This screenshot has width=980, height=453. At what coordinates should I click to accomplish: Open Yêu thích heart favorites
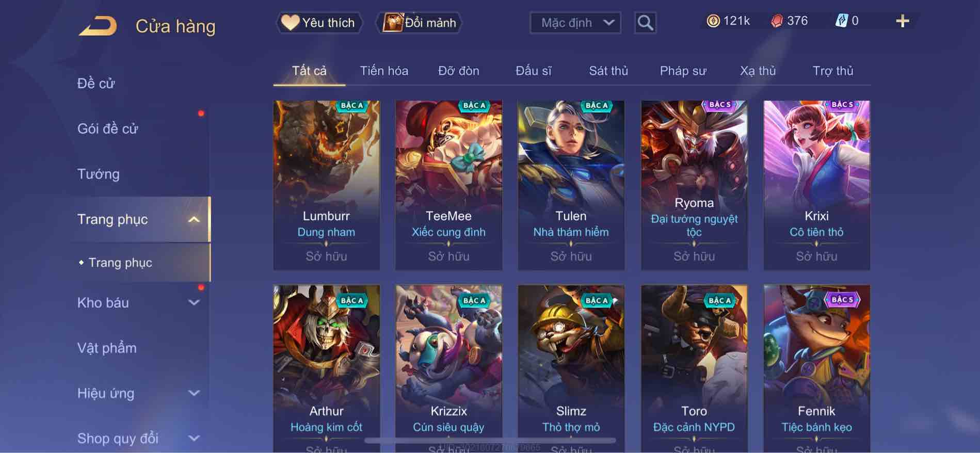click(319, 23)
